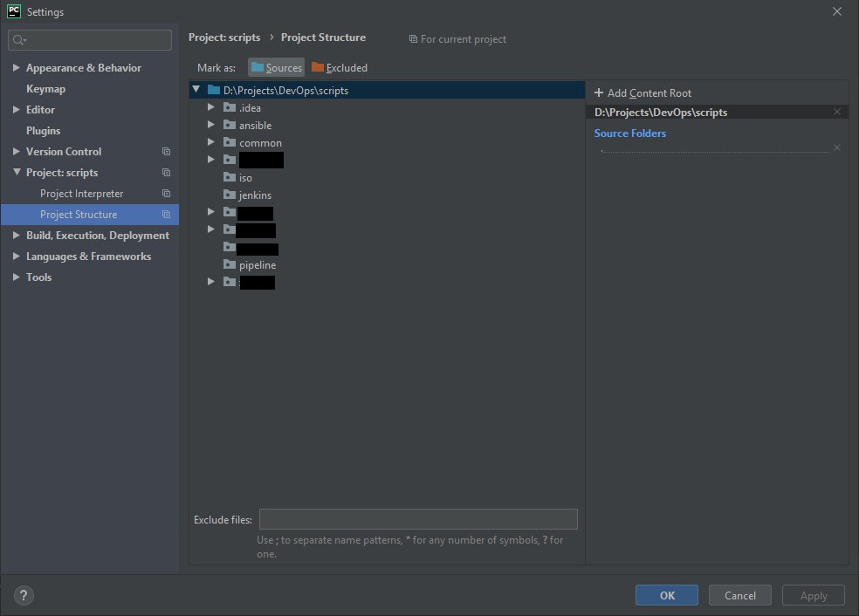Click the search magnifier icon in settings
This screenshot has height=616, width=859.
(x=19, y=40)
